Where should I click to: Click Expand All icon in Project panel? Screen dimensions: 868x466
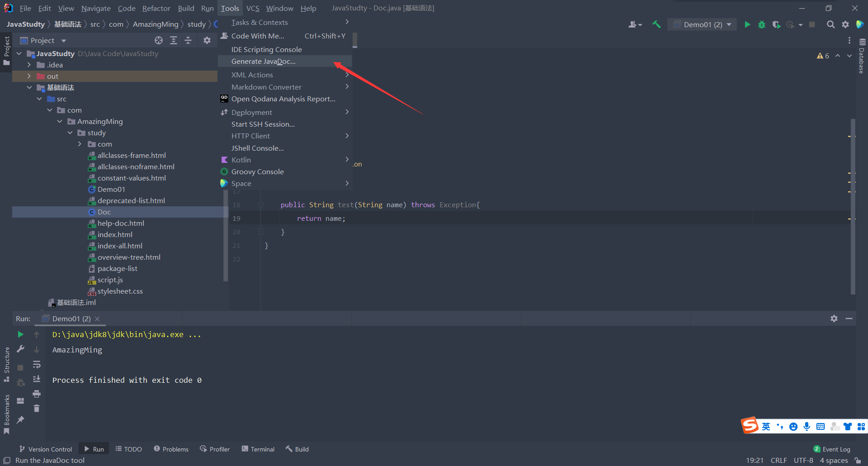(174, 40)
